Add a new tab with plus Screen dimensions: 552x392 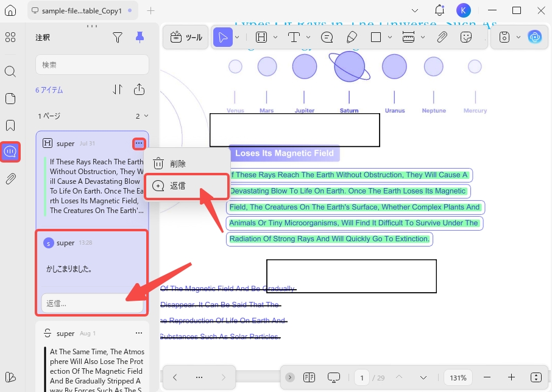click(x=150, y=11)
